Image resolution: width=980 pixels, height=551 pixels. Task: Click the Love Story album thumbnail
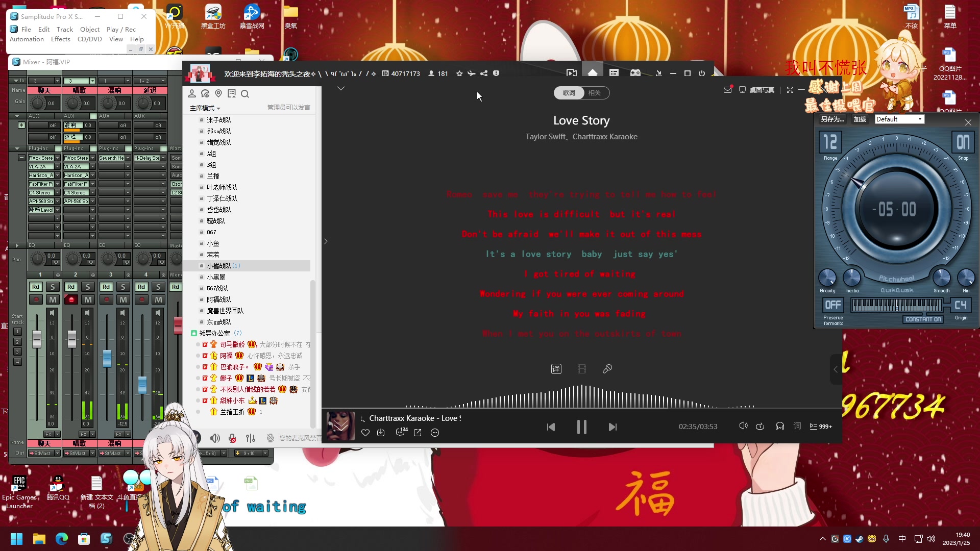coord(341,426)
